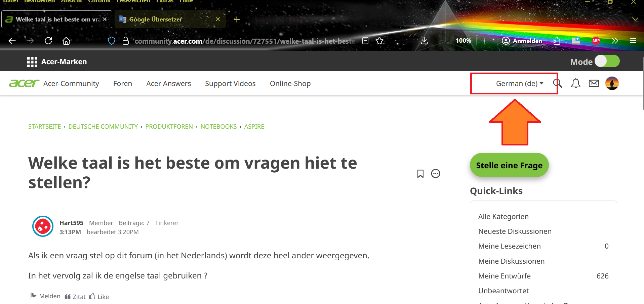Image resolution: width=644 pixels, height=304 pixels.
Task: Open DEUTSCHE COMMUNITY breadcrumb
Action: pyautogui.click(x=103, y=127)
